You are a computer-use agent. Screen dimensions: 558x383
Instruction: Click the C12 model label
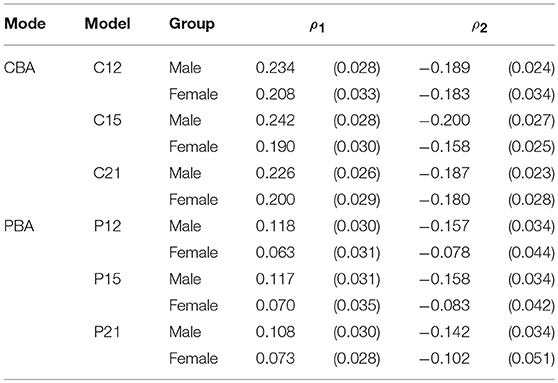(107, 68)
